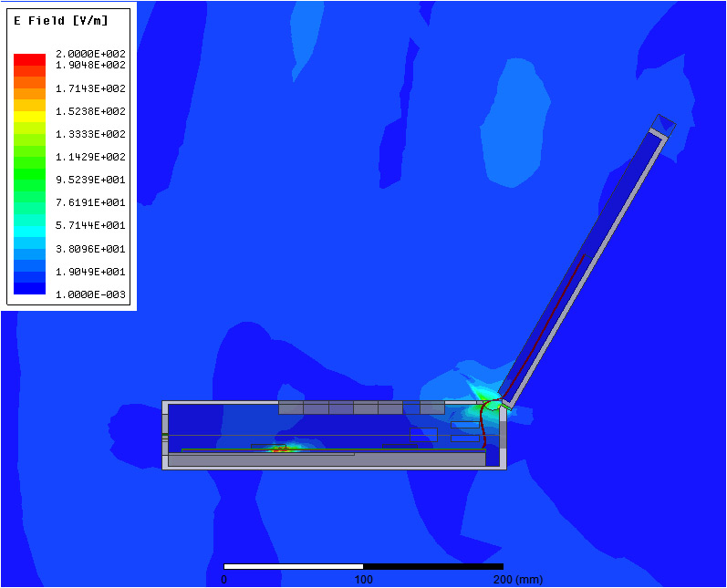Image resolution: width=727 pixels, height=588 pixels.
Task: Select the 5.7144E+001 legend label
Action: coord(90,226)
